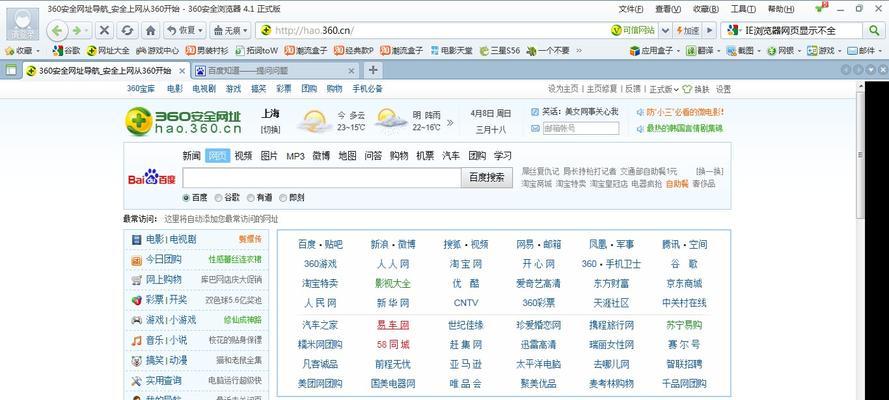Image resolution: width=889 pixels, height=400 pixels.
Task: Open the address bar history dropdown arrow
Action: 665,30
